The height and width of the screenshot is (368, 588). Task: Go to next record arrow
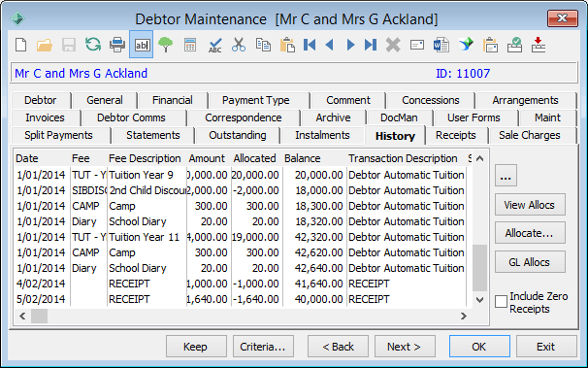350,45
